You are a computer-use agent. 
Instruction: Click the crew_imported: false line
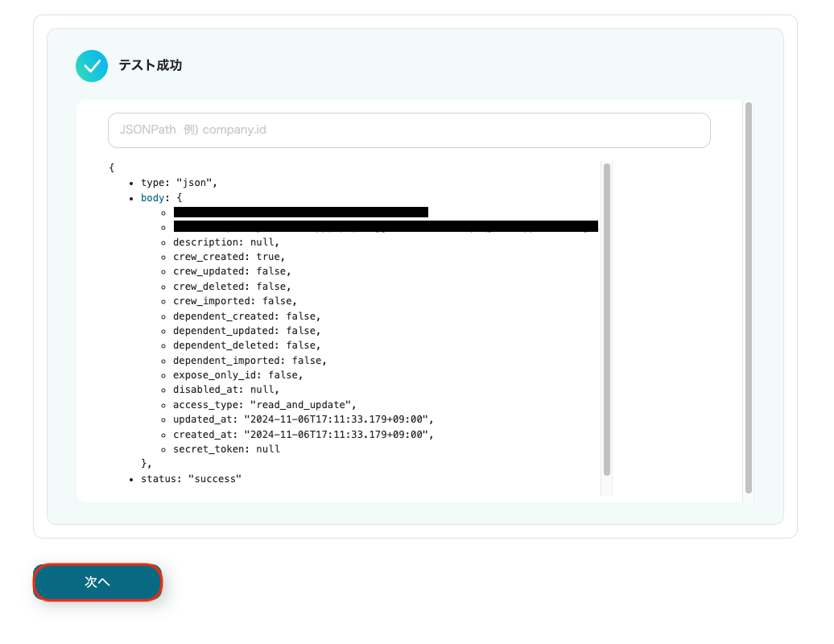(234, 301)
